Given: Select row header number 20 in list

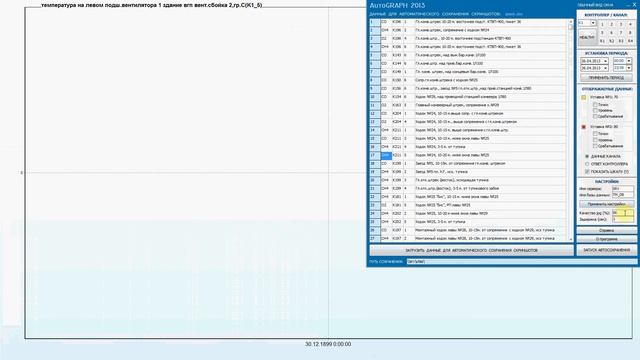Looking at the screenshot, I should click(375, 180).
